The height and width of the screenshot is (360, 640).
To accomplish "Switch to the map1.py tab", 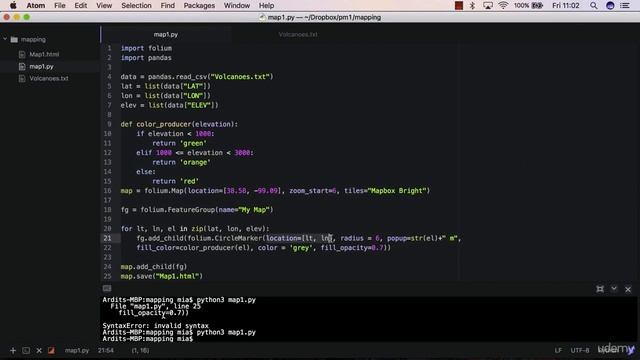I will [166, 35].
